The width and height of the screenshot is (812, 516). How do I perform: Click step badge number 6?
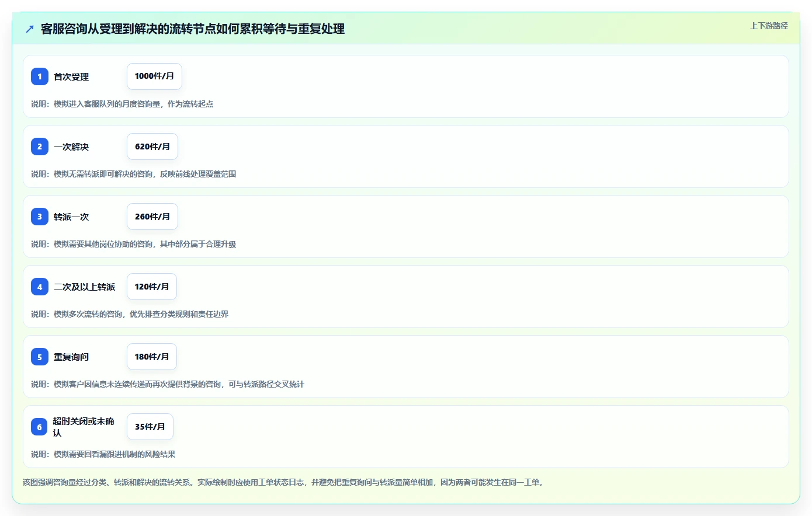[39, 427]
